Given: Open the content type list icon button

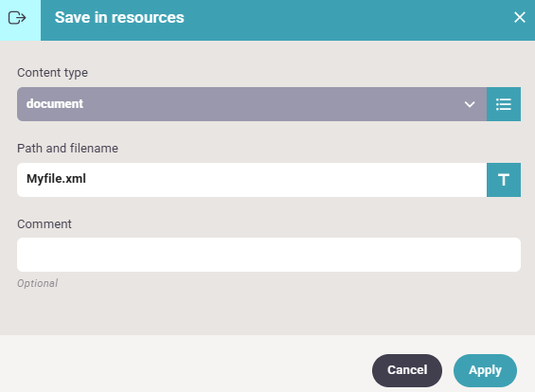Looking at the screenshot, I should click(x=503, y=104).
